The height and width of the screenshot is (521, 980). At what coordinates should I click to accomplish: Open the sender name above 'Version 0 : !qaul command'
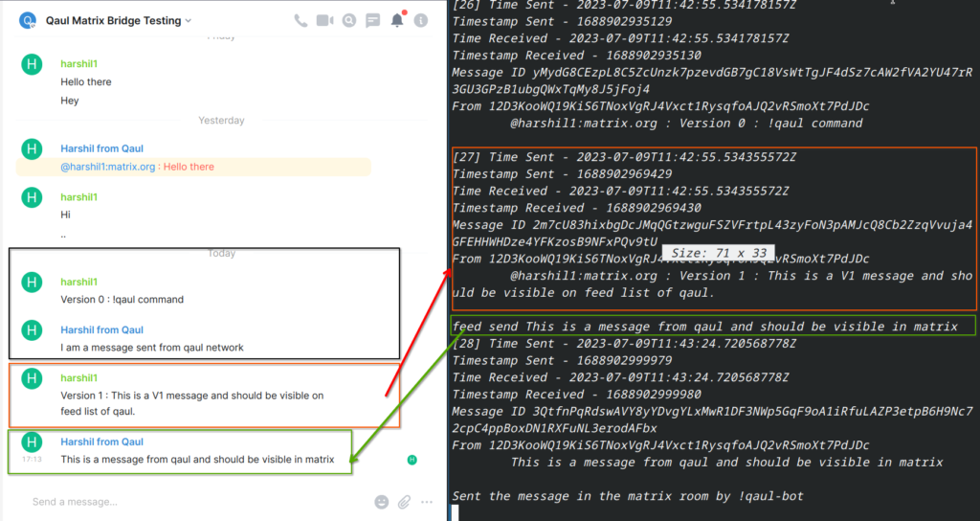click(78, 283)
